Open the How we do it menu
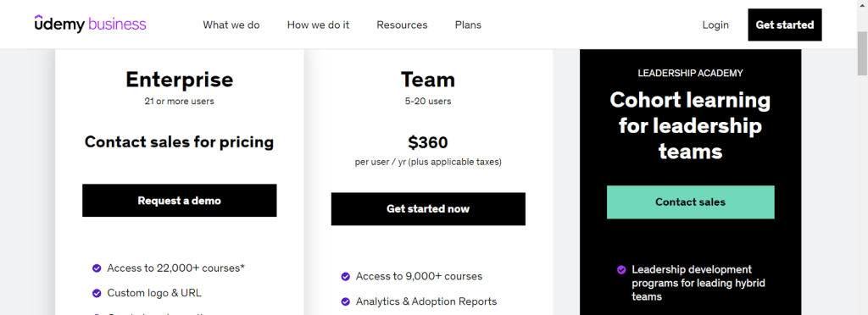Screen dimensions: 868x315 pyautogui.click(x=319, y=25)
